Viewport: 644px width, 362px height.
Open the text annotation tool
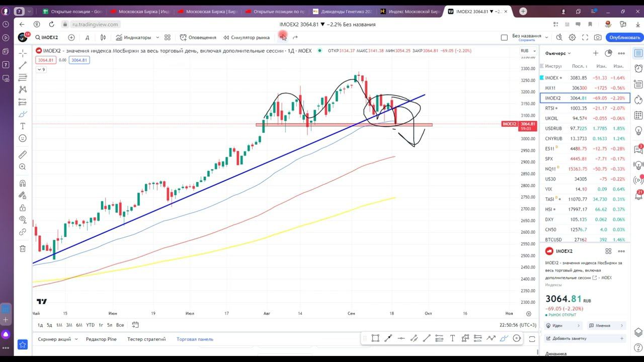click(x=23, y=126)
